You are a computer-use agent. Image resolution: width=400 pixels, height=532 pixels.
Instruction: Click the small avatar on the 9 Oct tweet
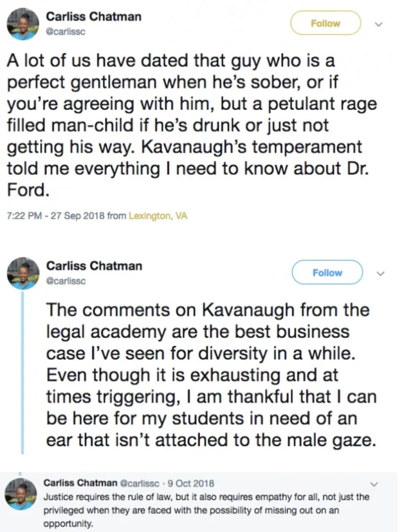(21, 495)
